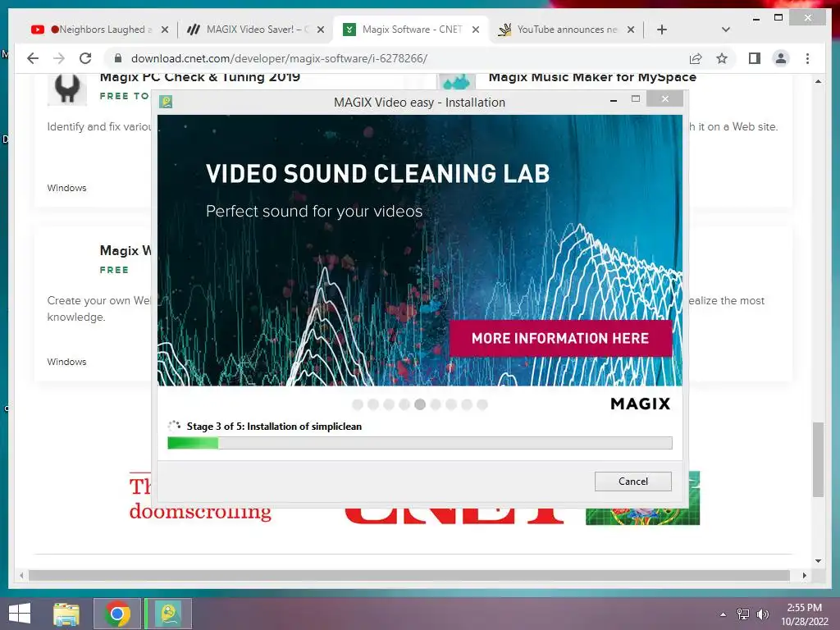Click the MAGIX installer taskbar icon
Viewport: 840px width, 630px height.
[x=169, y=614]
